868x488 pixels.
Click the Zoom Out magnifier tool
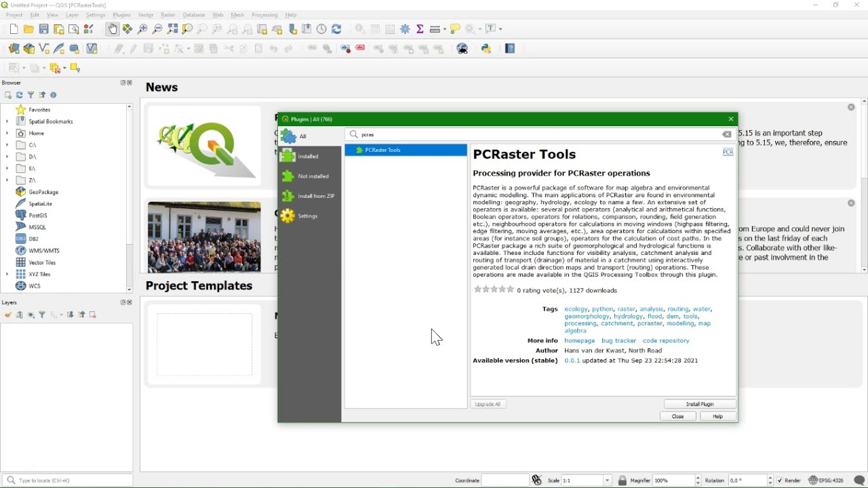click(157, 29)
